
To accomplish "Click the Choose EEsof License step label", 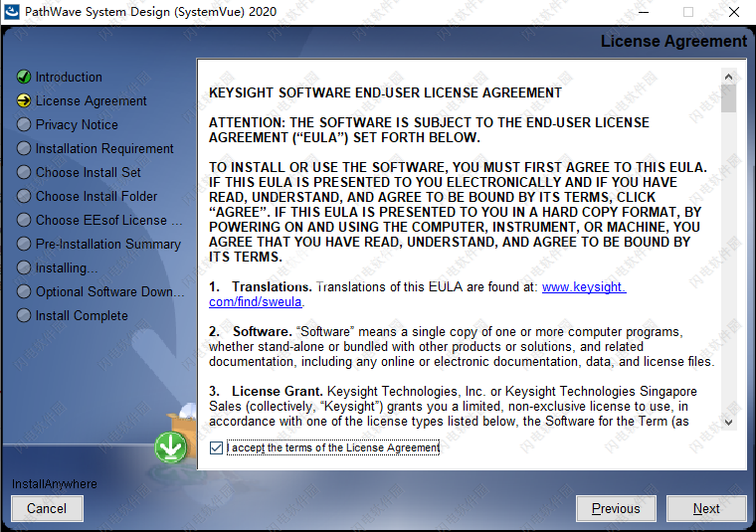I will click(109, 220).
